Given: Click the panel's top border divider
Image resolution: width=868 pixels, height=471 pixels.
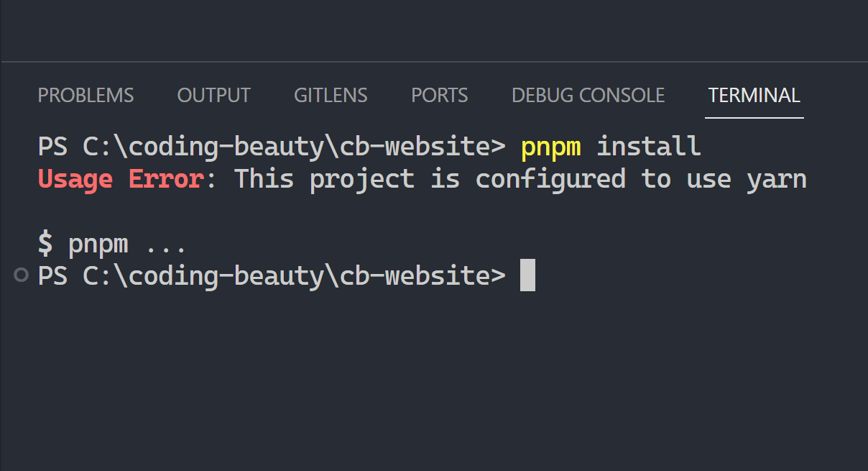Looking at the screenshot, I should point(434,62).
